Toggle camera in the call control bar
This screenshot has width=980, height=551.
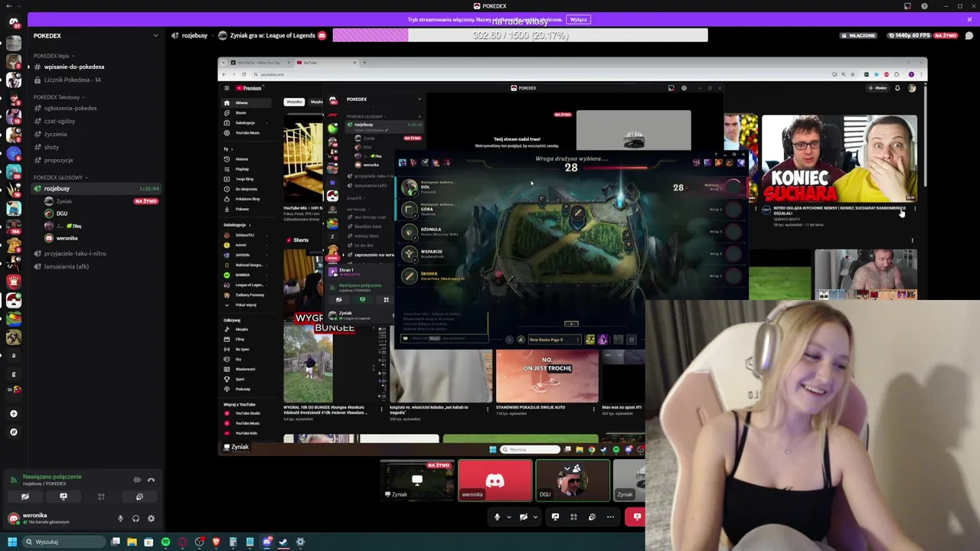pyautogui.click(x=524, y=517)
